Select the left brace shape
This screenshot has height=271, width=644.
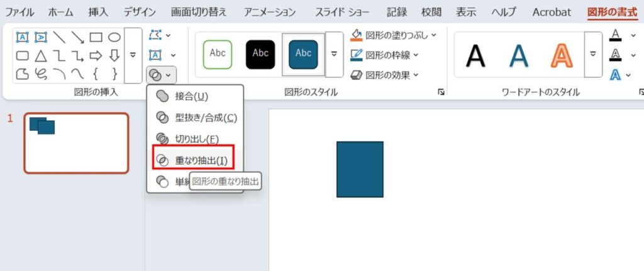pyautogui.click(x=96, y=74)
